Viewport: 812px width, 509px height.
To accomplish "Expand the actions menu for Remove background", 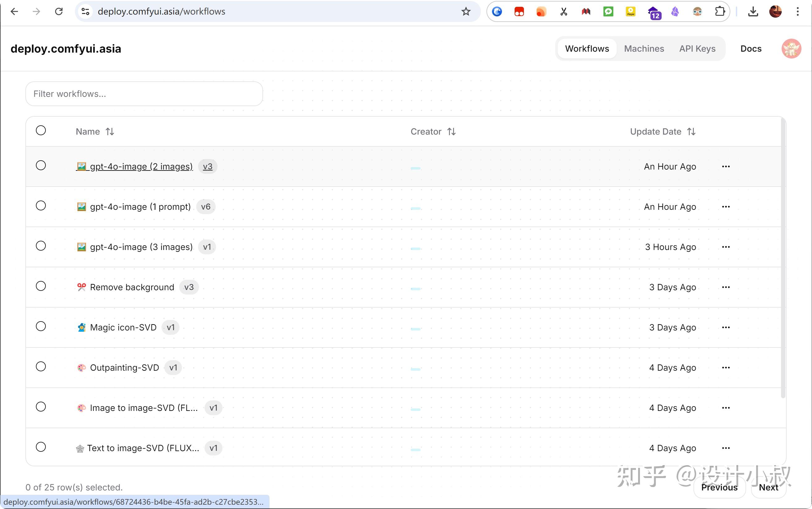I will tap(725, 287).
